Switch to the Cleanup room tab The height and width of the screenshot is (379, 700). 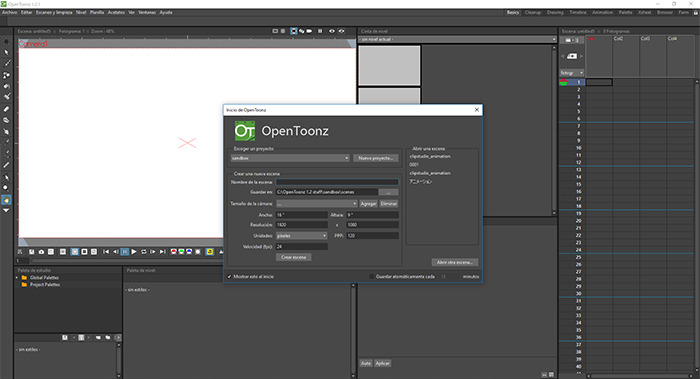coord(533,12)
